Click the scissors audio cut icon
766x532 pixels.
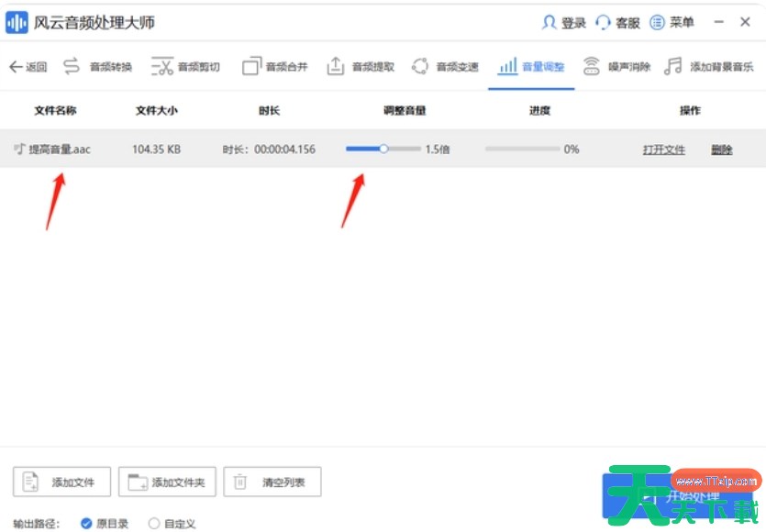(162, 66)
